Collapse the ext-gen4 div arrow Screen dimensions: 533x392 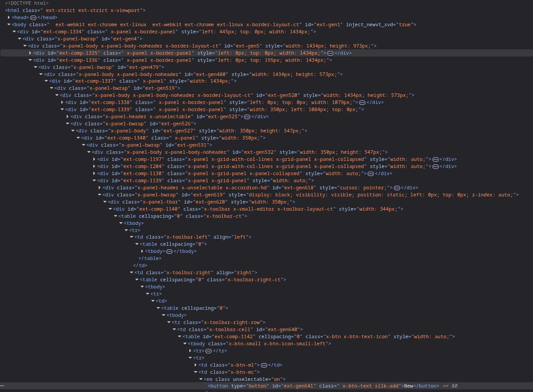20,39
